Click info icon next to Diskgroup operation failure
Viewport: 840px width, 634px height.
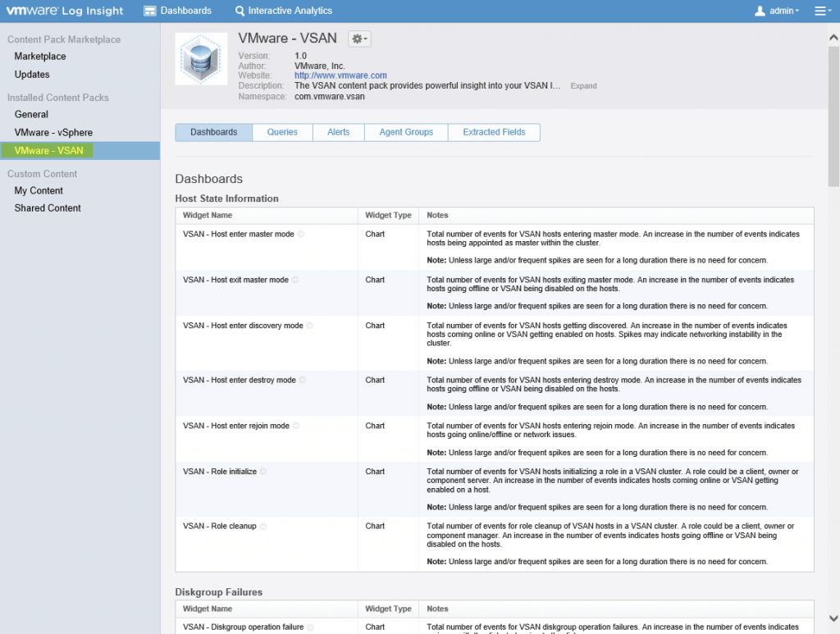(310, 627)
